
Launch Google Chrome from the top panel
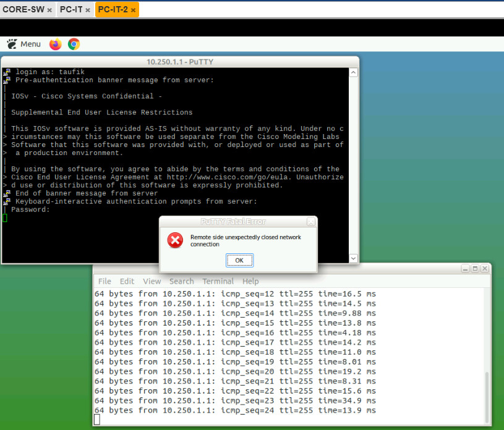point(74,44)
